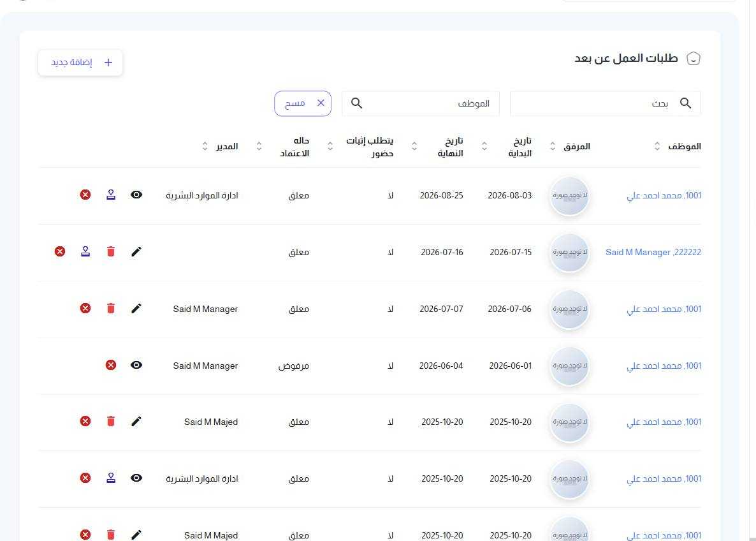Screen dimensions: 756x541
Task: Reject the 2025-10-20 HR management request
Action: pos(85,478)
